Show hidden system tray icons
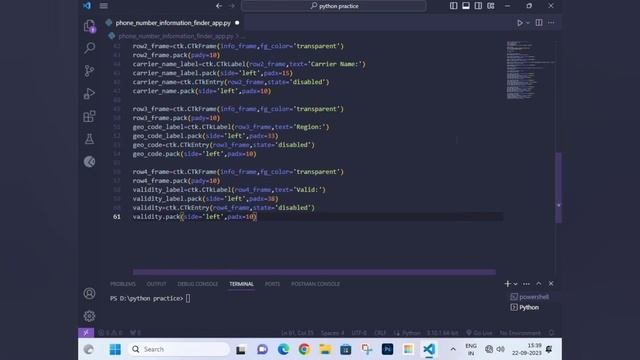The width and height of the screenshot is (640, 360). (453, 349)
